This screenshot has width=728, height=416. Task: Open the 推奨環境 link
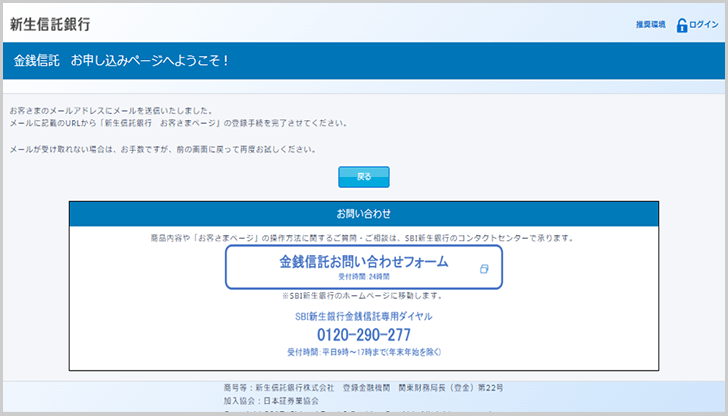(650, 25)
